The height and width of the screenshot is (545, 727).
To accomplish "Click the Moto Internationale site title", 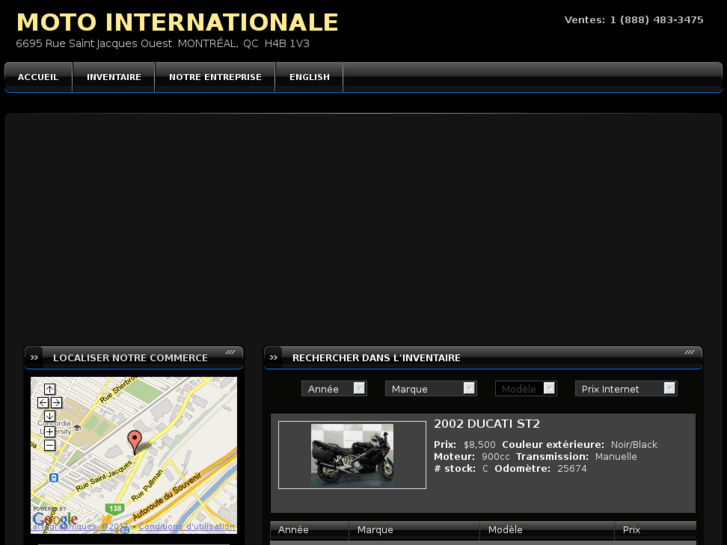I will coord(177,22).
